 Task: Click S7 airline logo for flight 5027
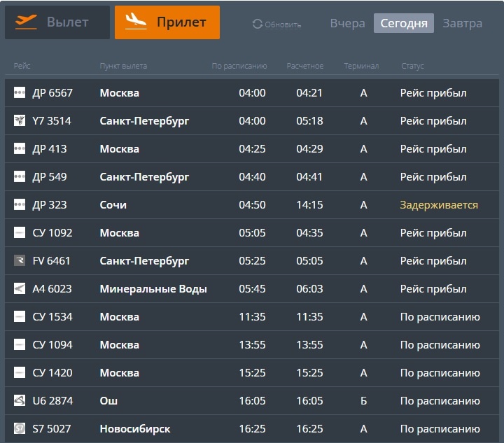(20, 428)
